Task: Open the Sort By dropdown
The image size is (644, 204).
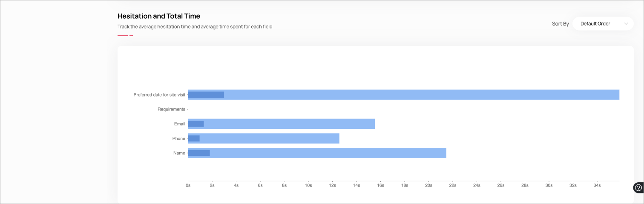Action: [x=602, y=24]
